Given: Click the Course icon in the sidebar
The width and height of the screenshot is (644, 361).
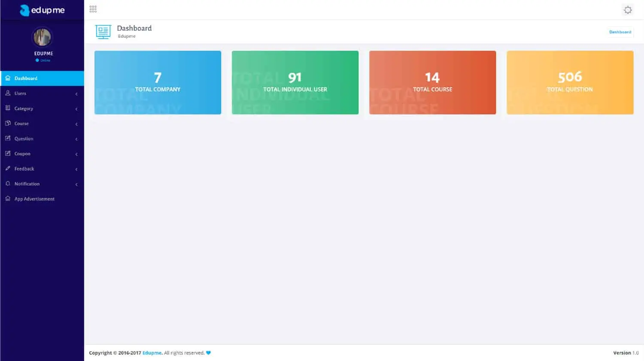Looking at the screenshot, I should pos(8,123).
